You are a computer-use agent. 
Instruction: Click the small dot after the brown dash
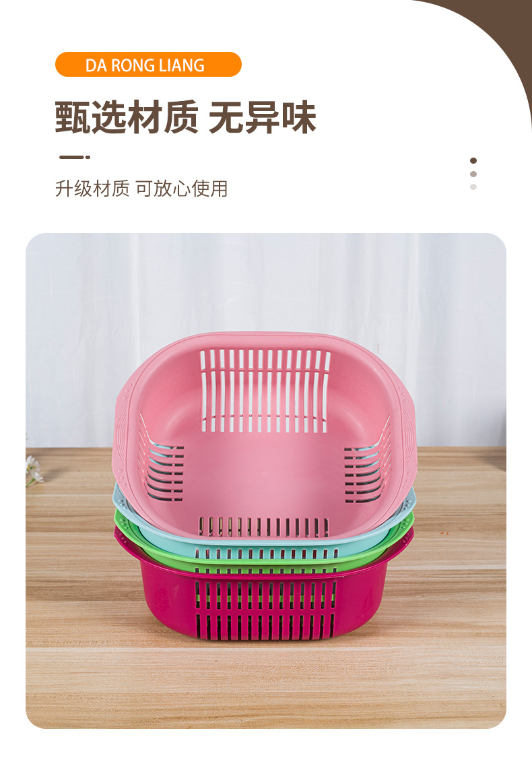[x=88, y=157]
